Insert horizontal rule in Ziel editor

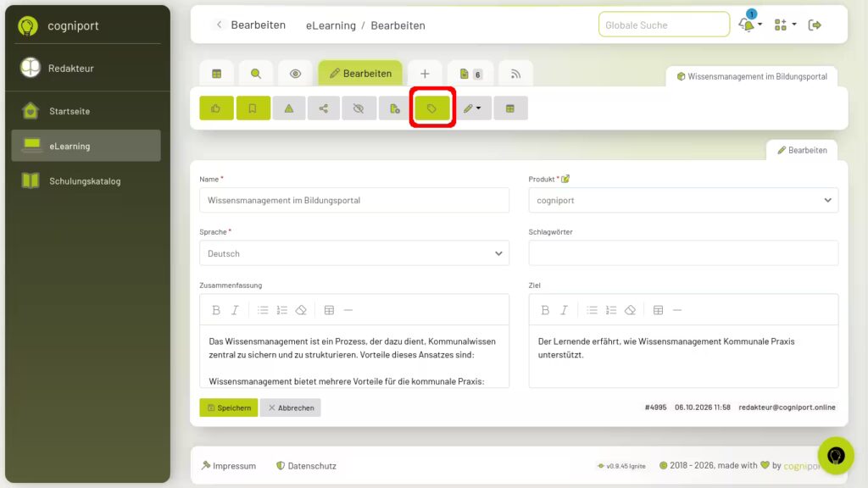pos(677,310)
